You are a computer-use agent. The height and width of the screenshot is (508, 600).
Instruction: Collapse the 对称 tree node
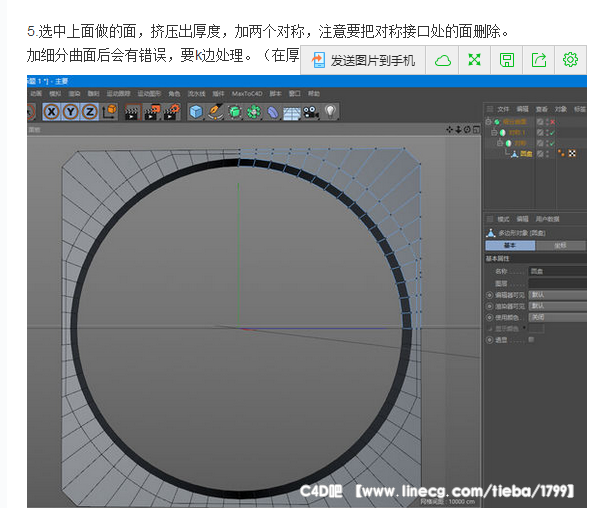point(500,143)
